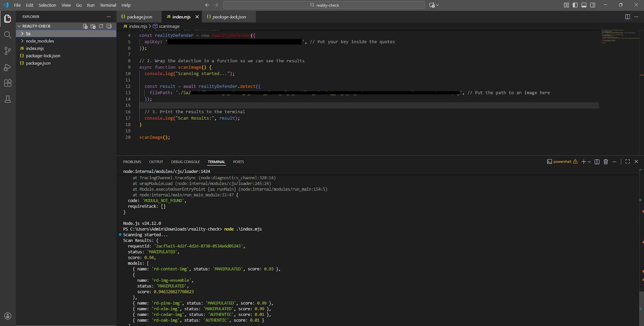The image size is (644, 326).
Task: Open the Terminal menu
Action: point(108,5)
